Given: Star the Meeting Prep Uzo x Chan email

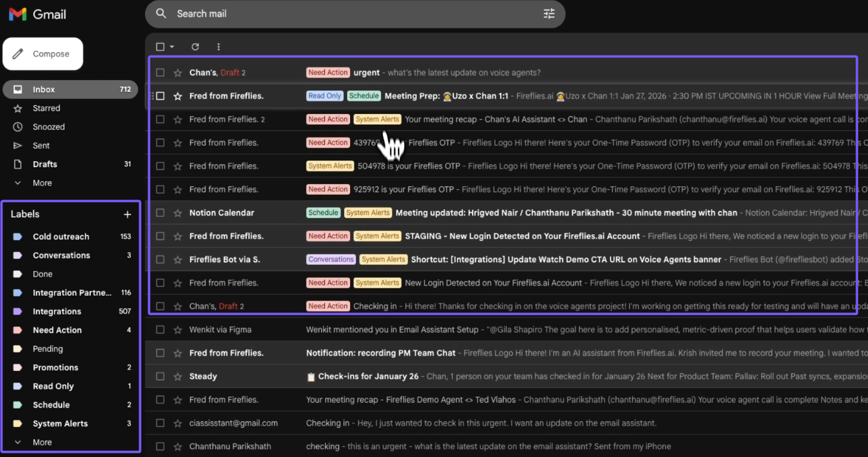Looking at the screenshot, I should pos(177,96).
